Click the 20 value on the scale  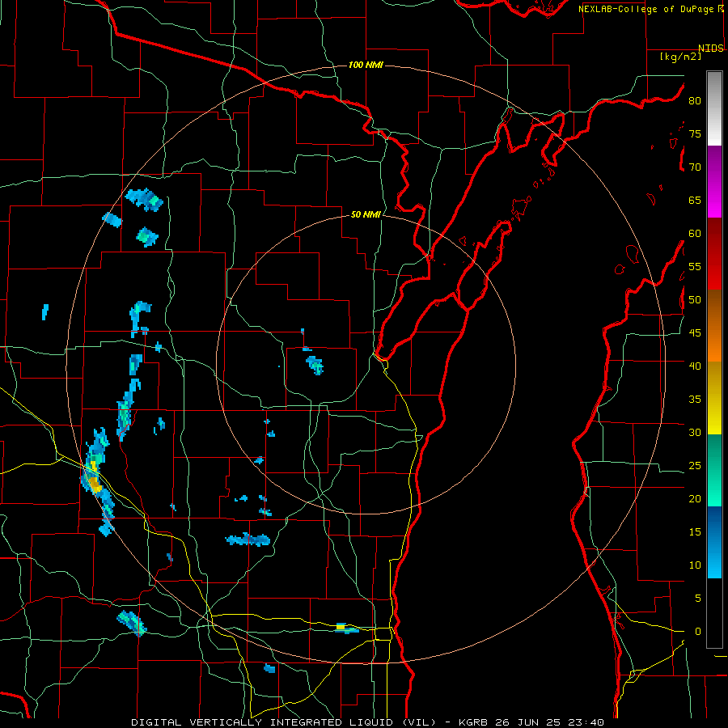[695, 498]
